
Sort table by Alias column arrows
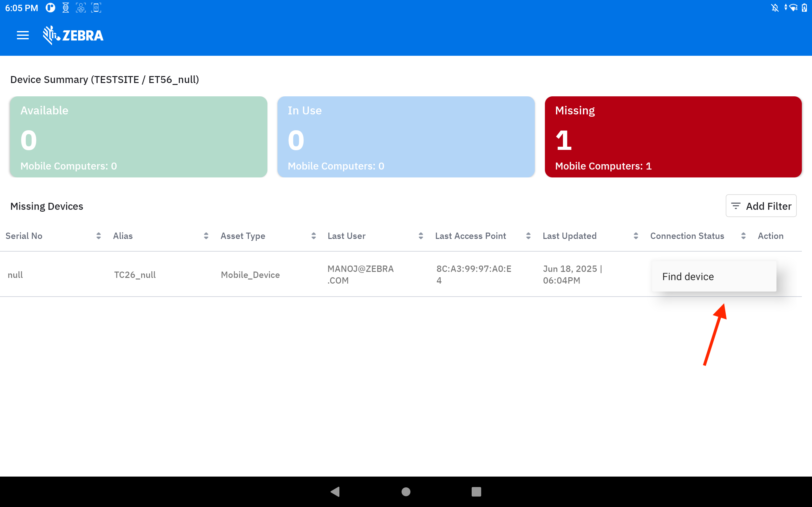pos(206,236)
